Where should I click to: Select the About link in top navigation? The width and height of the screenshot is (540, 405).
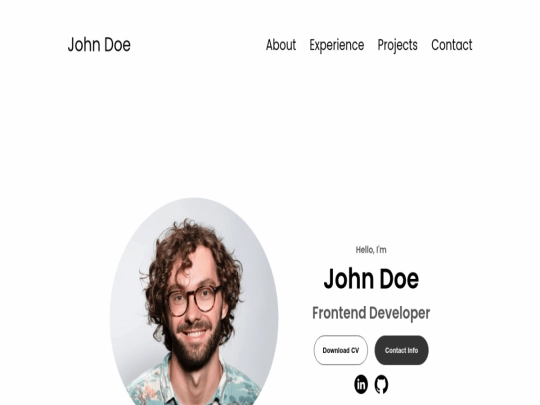tap(281, 45)
